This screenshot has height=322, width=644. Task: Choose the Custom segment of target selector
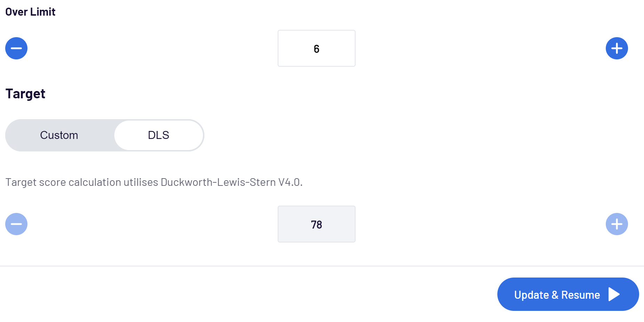click(59, 135)
